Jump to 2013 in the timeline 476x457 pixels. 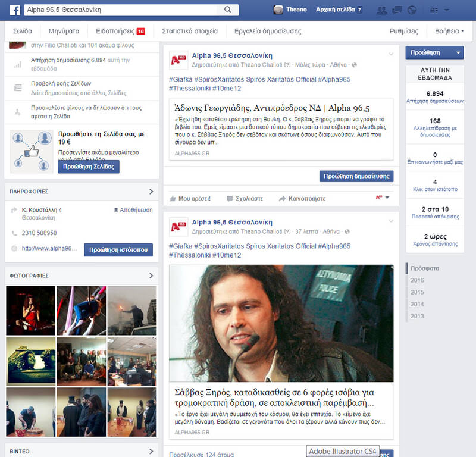click(417, 316)
